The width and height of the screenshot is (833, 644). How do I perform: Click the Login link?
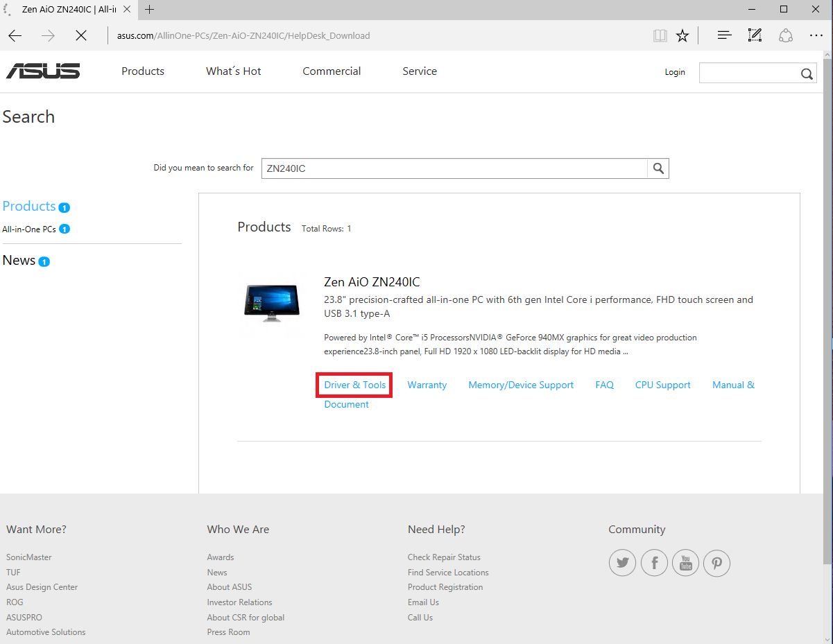coord(675,71)
